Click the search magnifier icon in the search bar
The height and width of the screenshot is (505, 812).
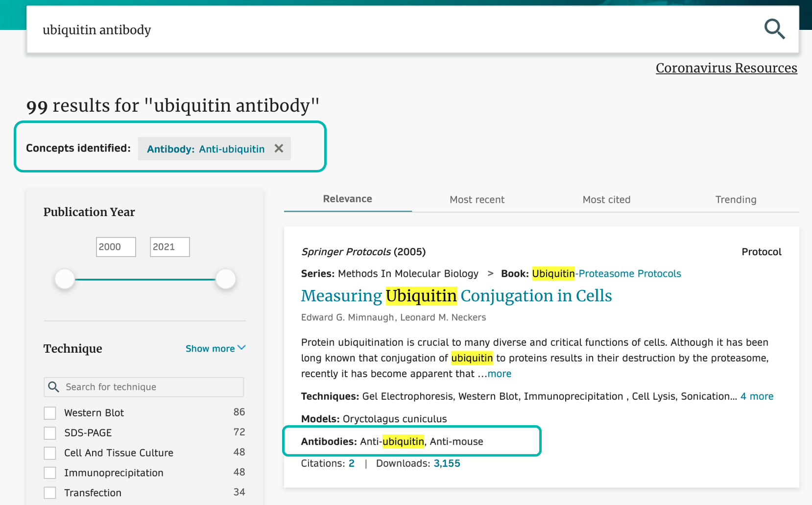coord(775,29)
